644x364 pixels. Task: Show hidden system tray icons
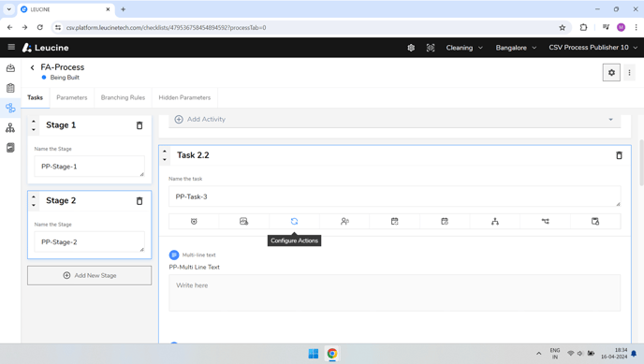pyautogui.click(x=539, y=354)
